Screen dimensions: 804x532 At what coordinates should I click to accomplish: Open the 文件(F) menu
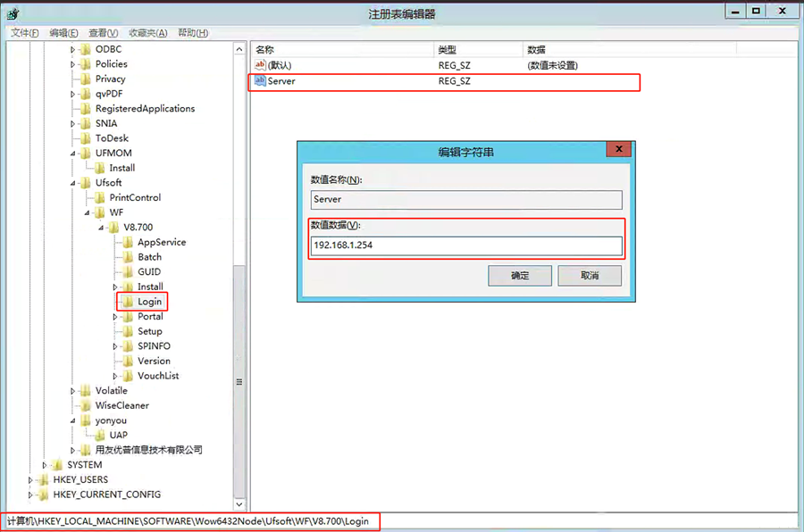(25, 33)
